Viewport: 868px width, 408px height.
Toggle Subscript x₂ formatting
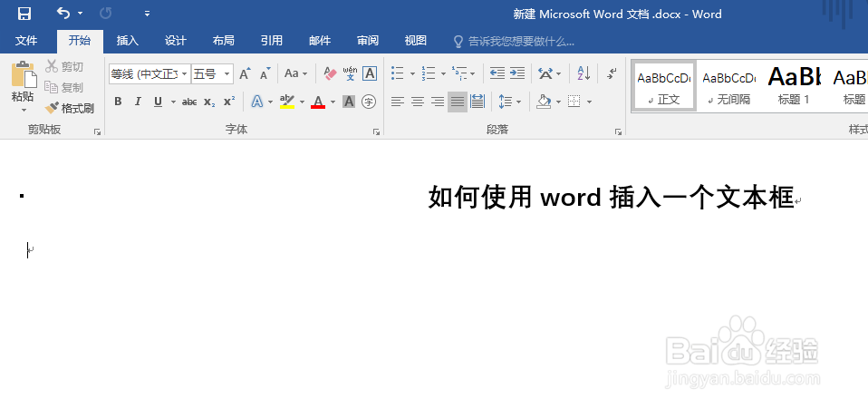[x=209, y=102]
